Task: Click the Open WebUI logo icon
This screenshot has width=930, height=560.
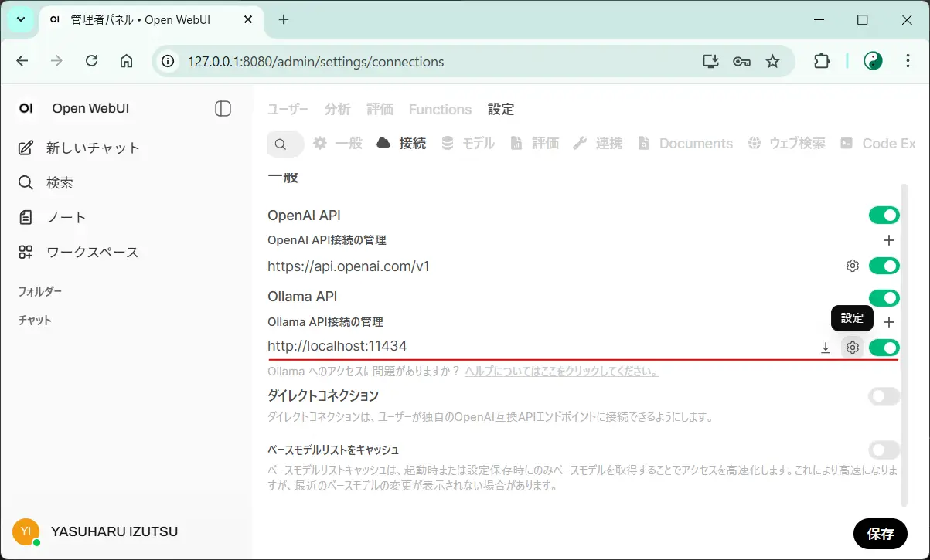Action: point(26,109)
